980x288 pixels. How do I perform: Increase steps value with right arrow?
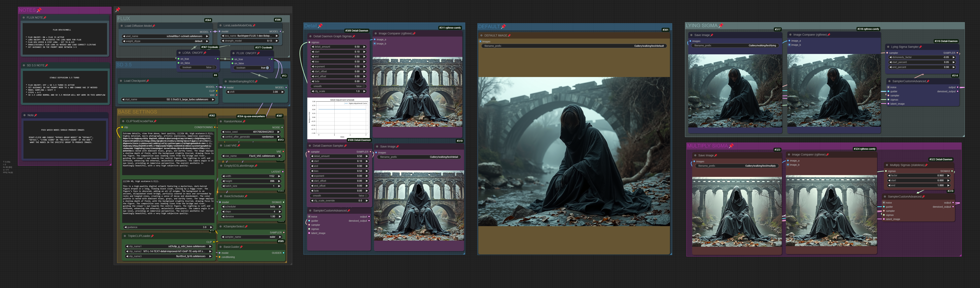[280, 212]
